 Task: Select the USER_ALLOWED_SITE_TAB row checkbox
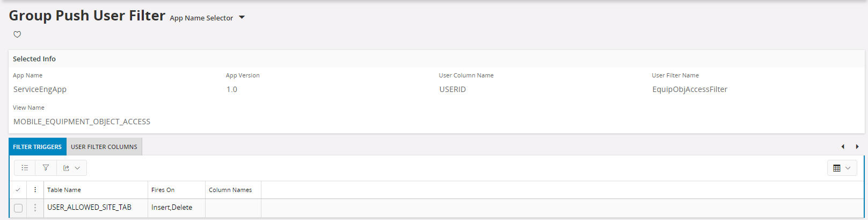point(18,208)
